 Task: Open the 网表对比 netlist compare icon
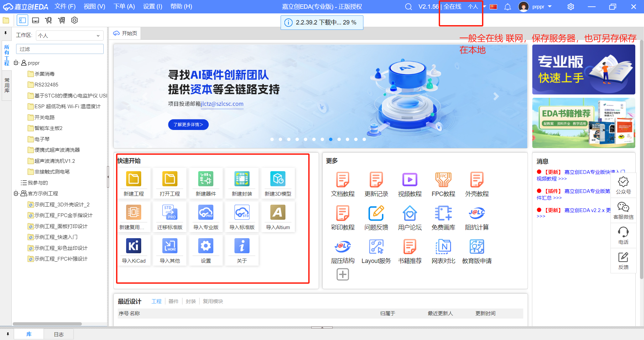point(443,247)
